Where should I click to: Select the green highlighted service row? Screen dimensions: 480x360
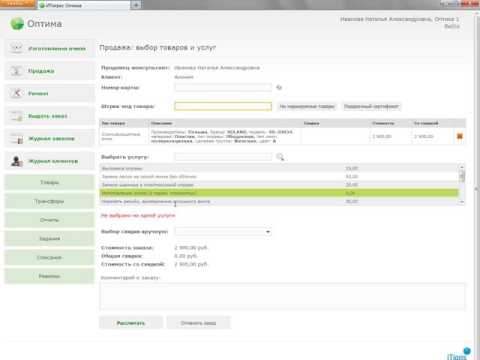tap(279, 193)
